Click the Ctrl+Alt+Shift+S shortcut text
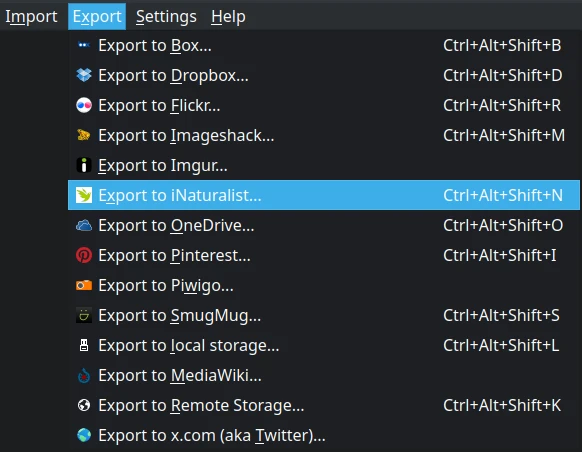The image size is (582, 452). [x=501, y=315]
